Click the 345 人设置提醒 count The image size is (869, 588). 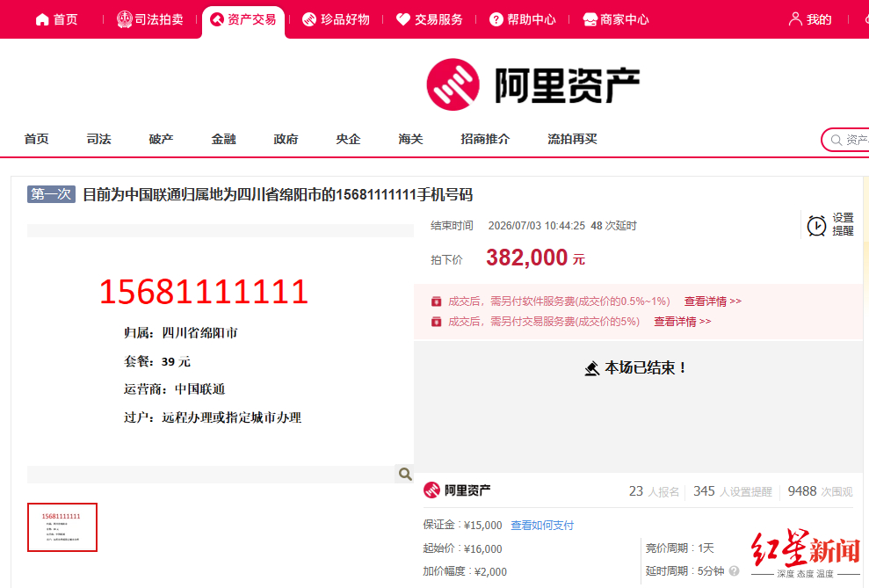pos(732,491)
